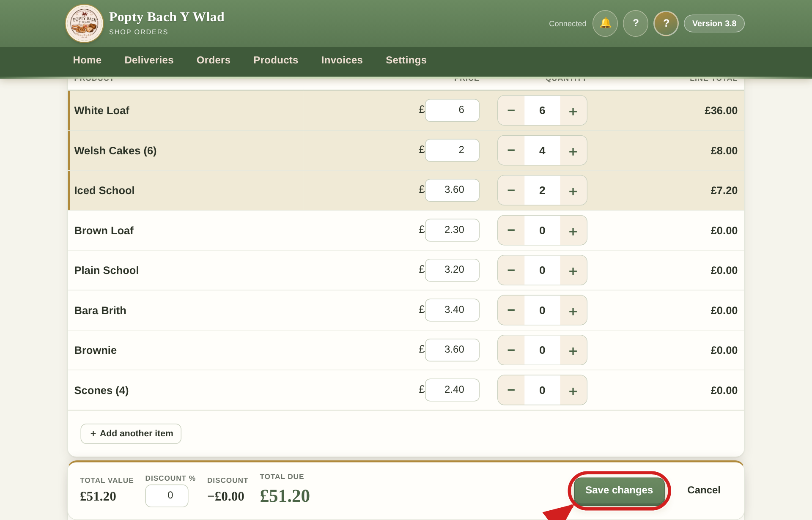
Task: Select the Brownie product name
Action: 96,350
